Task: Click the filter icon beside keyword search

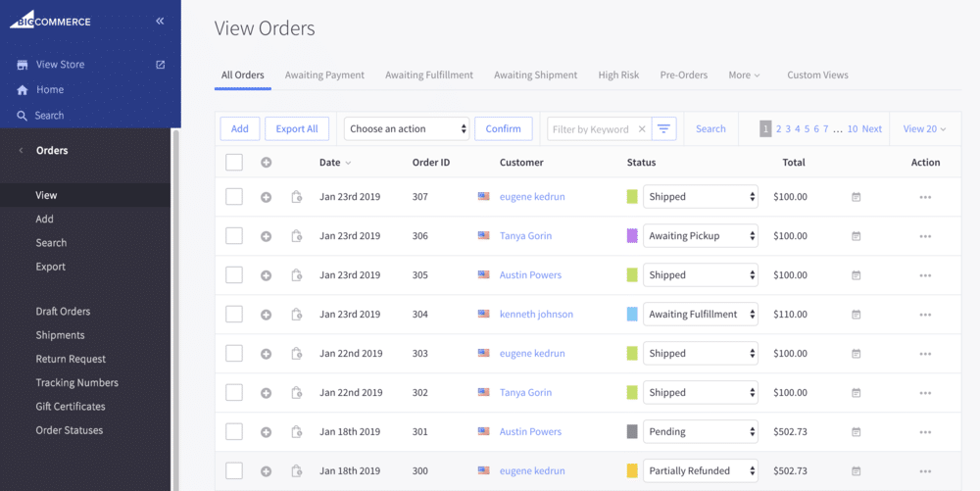Action: pyautogui.click(x=665, y=128)
